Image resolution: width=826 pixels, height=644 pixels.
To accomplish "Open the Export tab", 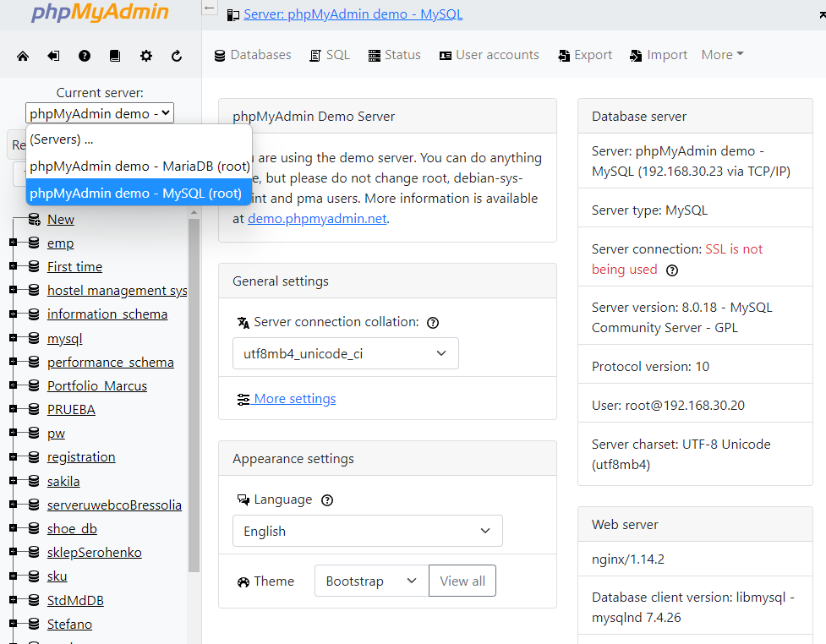I will [585, 55].
